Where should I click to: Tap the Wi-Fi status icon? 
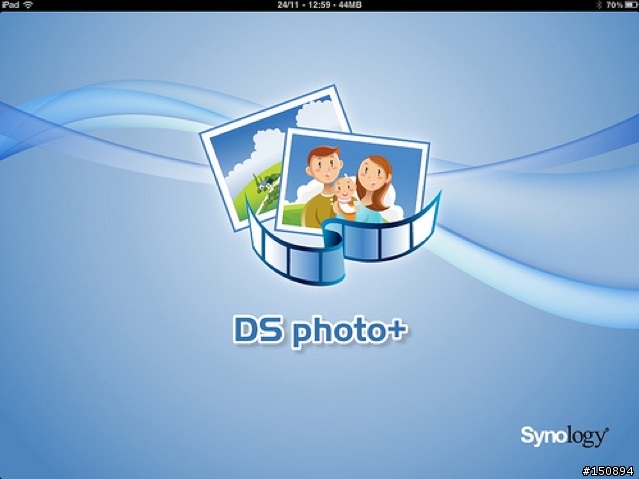coord(28,5)
